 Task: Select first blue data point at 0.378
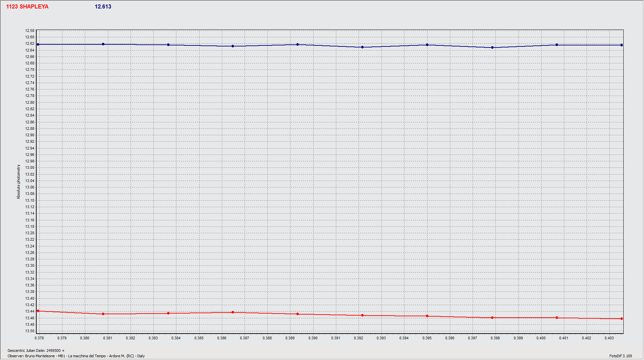click(38, 44)
